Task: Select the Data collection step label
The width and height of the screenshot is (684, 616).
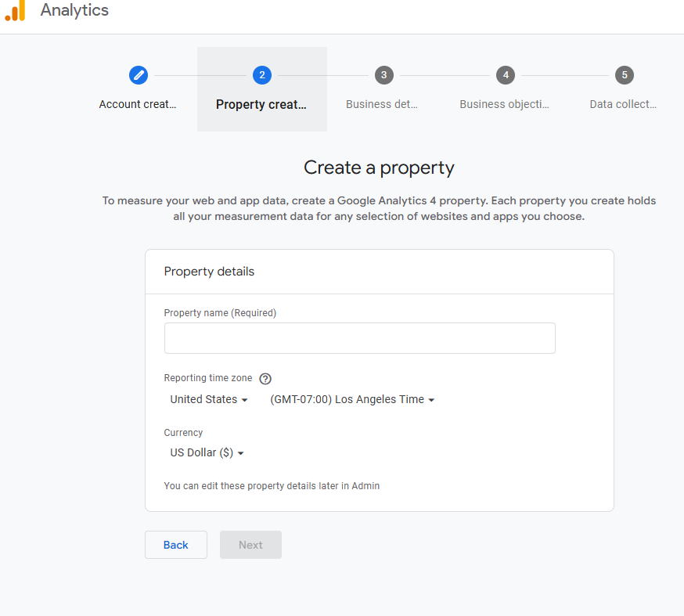Action: [623, 104]
